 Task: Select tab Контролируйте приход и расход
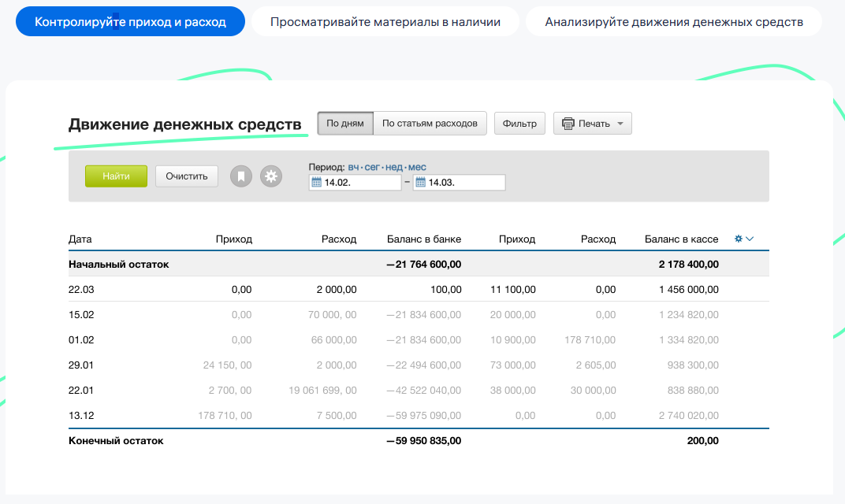tap(130, 21)
